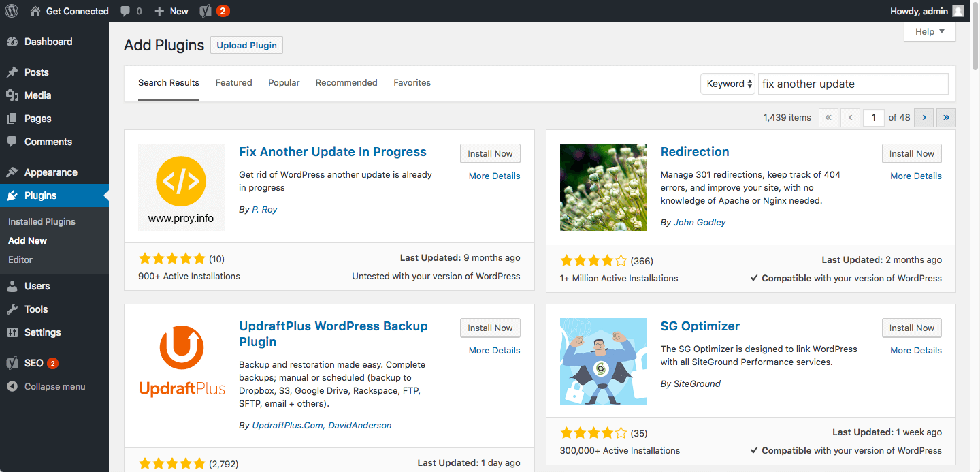Go to the next page of results
The width and height of the screenshot is (980, 472).
click(x=924, y=117)
